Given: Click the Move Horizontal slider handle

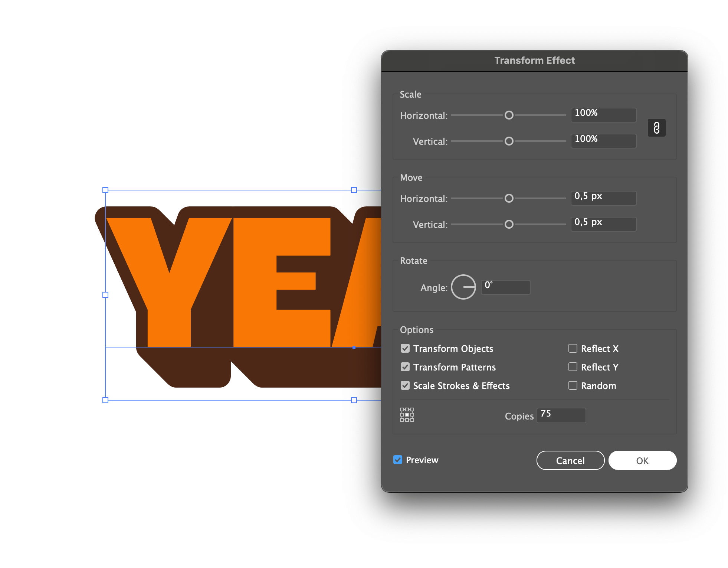Looking at the screenshot, I should [x=509, y=199].
